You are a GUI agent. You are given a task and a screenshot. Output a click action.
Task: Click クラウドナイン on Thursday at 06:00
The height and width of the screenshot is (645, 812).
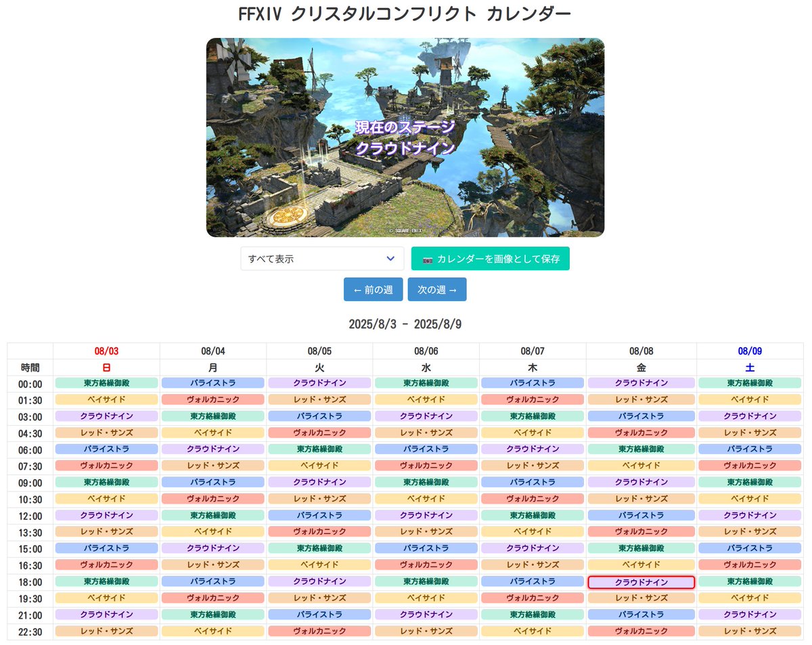click(533, 449)
